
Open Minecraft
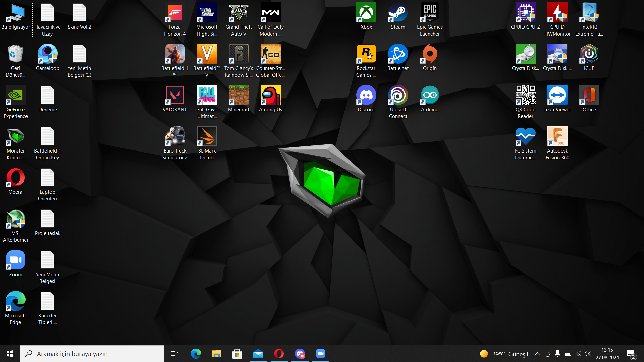238,96
